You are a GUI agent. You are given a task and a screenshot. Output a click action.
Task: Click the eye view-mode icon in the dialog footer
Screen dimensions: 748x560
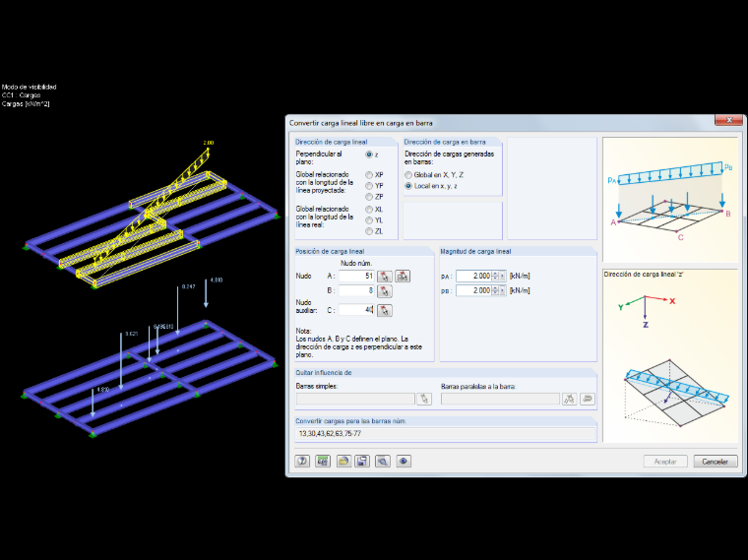tap(404, 462)
